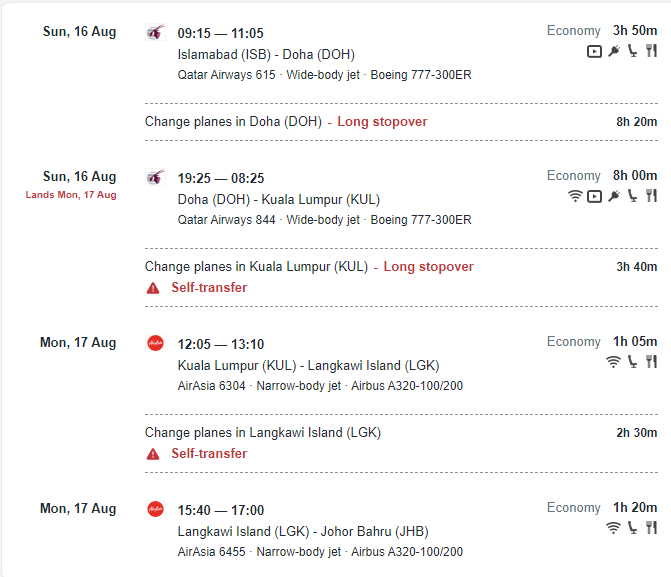671x577 pixels.
Task: Click the in-flight video icon on Islamabad–Doha flight
Action: click(594, 51)
